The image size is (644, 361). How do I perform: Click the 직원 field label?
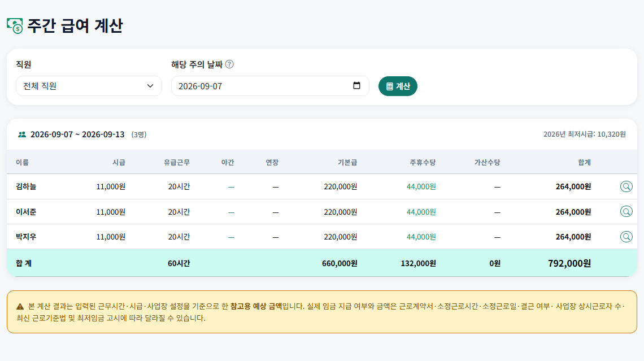[23, 64]
